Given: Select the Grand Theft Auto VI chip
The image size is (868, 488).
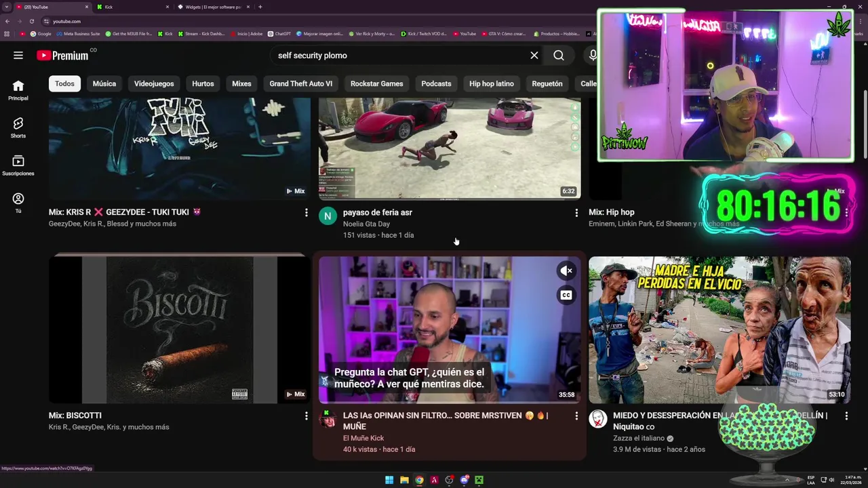Looking at the screenshot, I should click(x=300, y=83).
